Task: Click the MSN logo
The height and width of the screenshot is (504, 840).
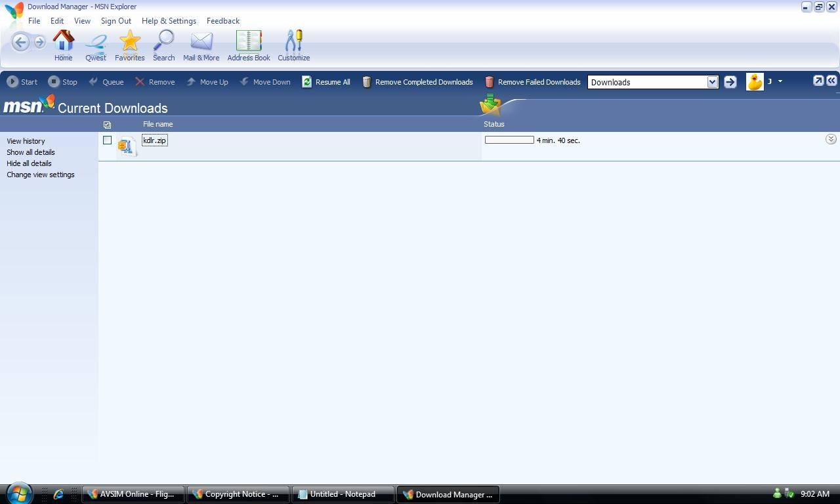Action: 29,105
